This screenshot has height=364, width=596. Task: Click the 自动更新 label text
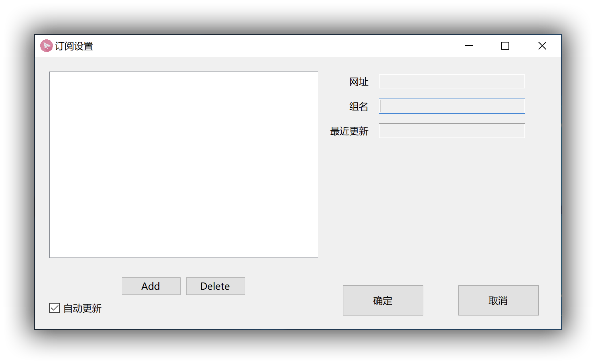(x=82, y=308)
